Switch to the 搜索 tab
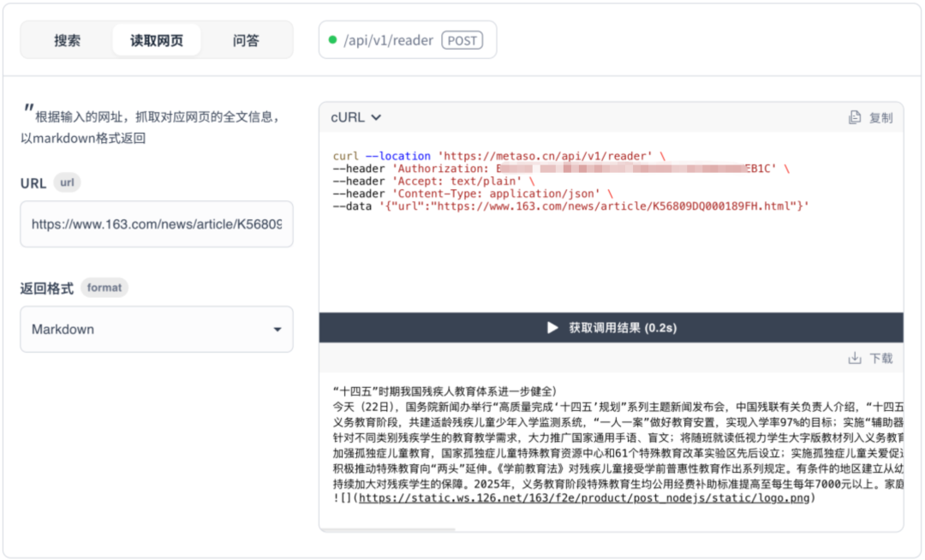Screen dimensions: 925x560 point(68,40)
